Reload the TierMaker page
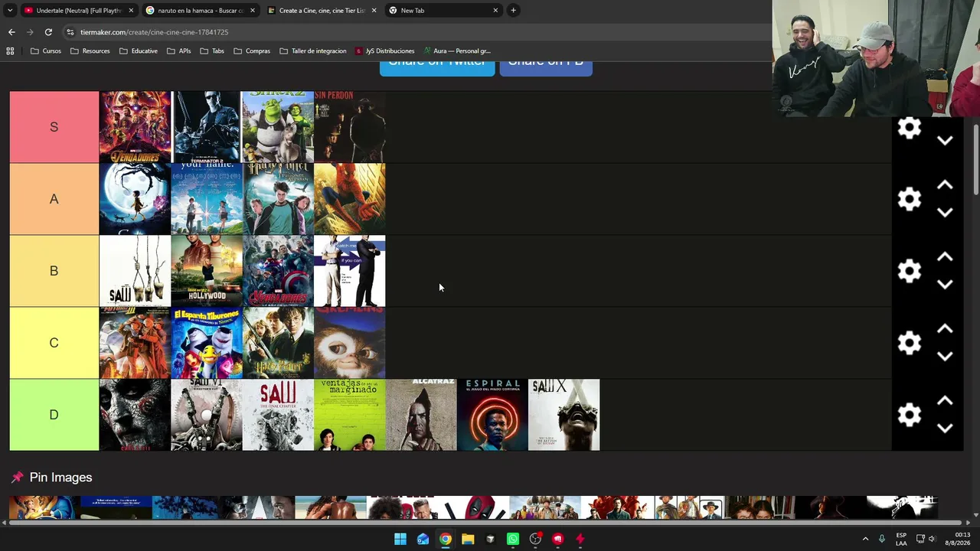Screen dimensions: 980x551 tap(48, 32)
